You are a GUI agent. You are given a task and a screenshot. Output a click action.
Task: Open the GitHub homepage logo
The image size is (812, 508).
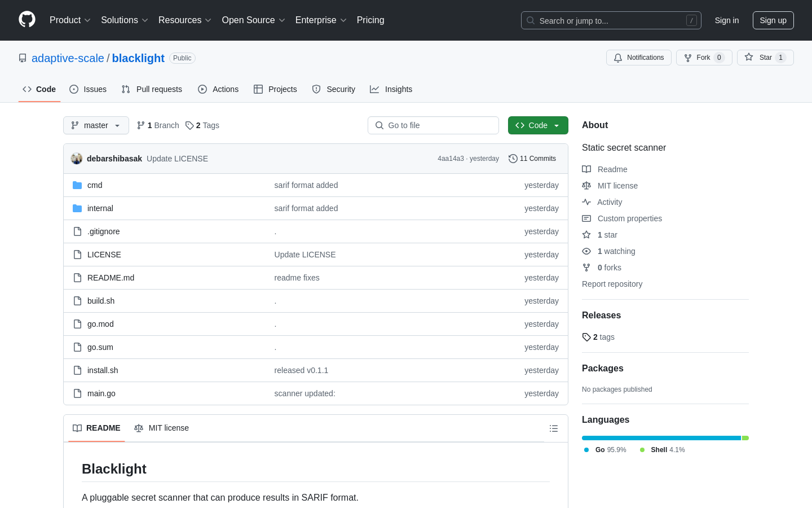27,20
